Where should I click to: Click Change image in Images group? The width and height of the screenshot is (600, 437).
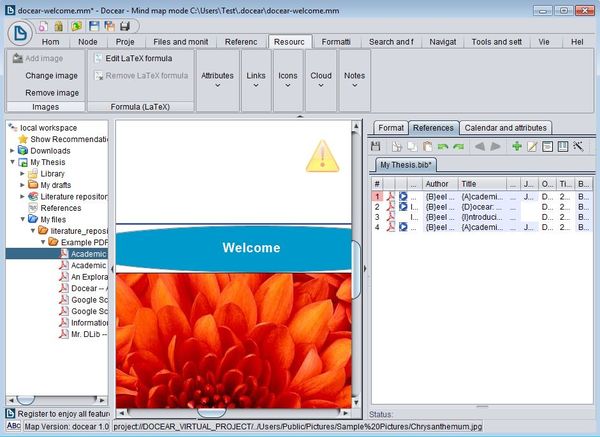[x=52, y=76]
